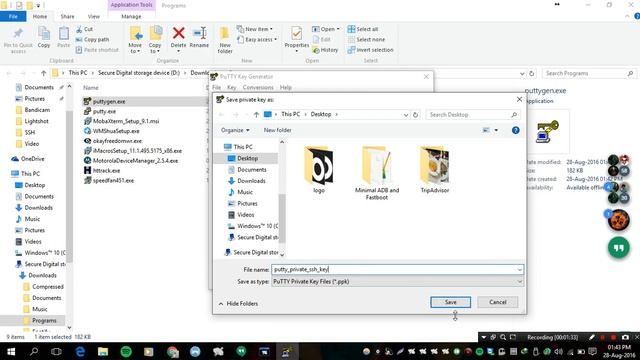Open Spotify from taskbar
The height and width of the screenshot is (360, 640).
pos(126,351)
